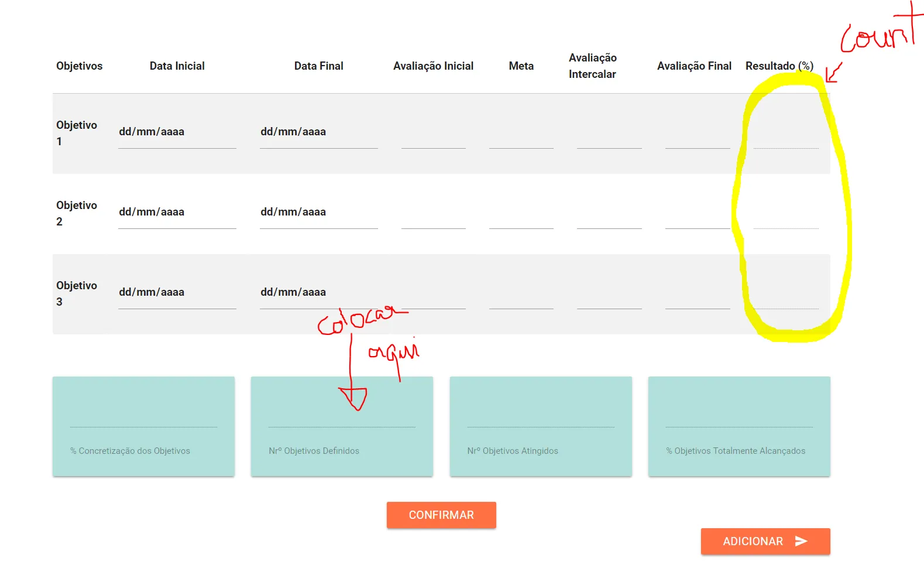Select Resultado (%) field for Objetivo 3
The height and width of the screenshot is (561, 924).
click(786, 293)
